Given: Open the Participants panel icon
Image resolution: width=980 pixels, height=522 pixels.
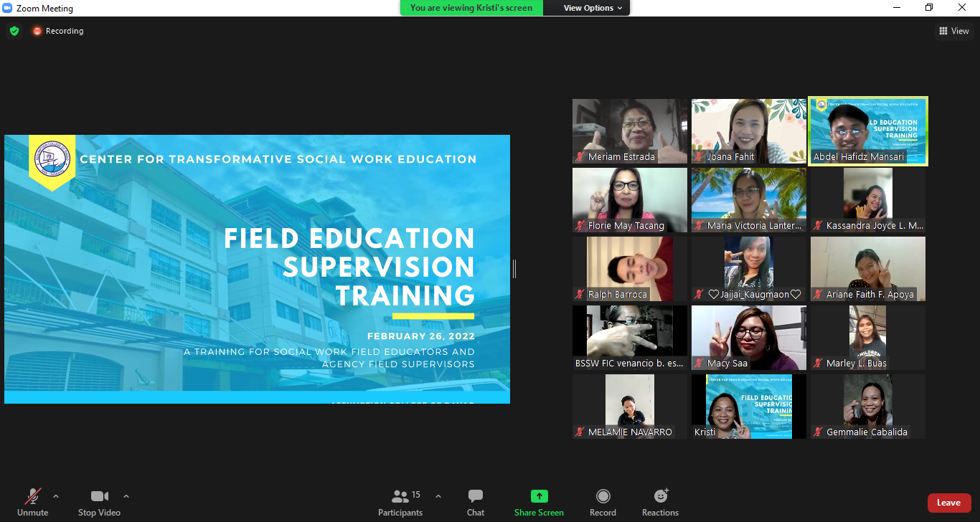Looking at the screenshot, I should coord(400,502).
